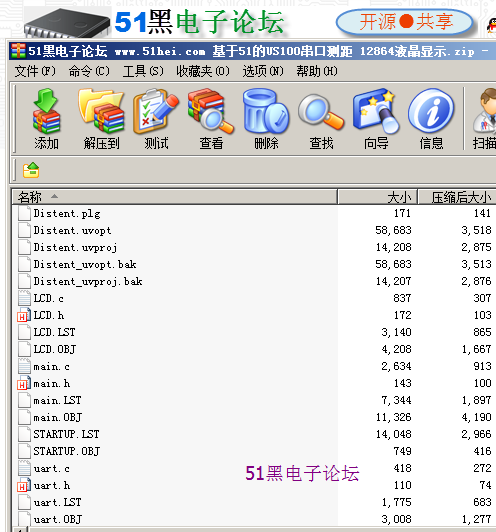
Task: Show archive 信息 (Info) icon
Action: 431,110
